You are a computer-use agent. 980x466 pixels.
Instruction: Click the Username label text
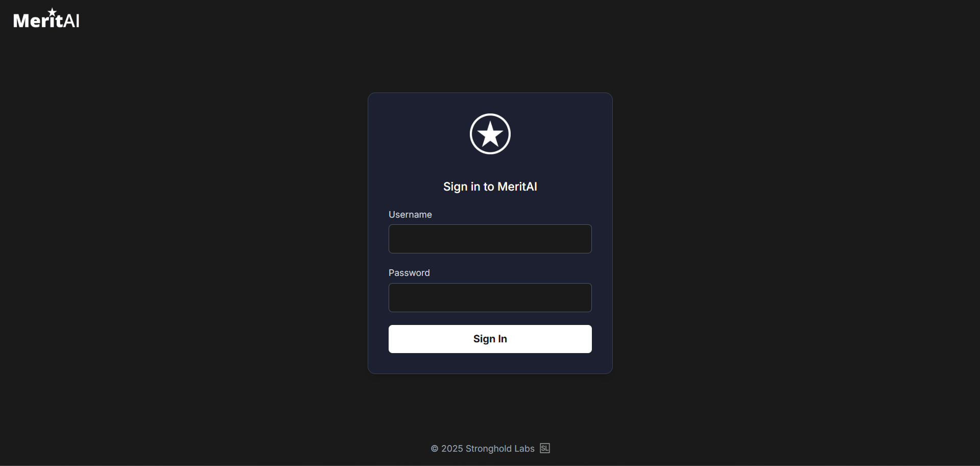click(x=410, y=215)
